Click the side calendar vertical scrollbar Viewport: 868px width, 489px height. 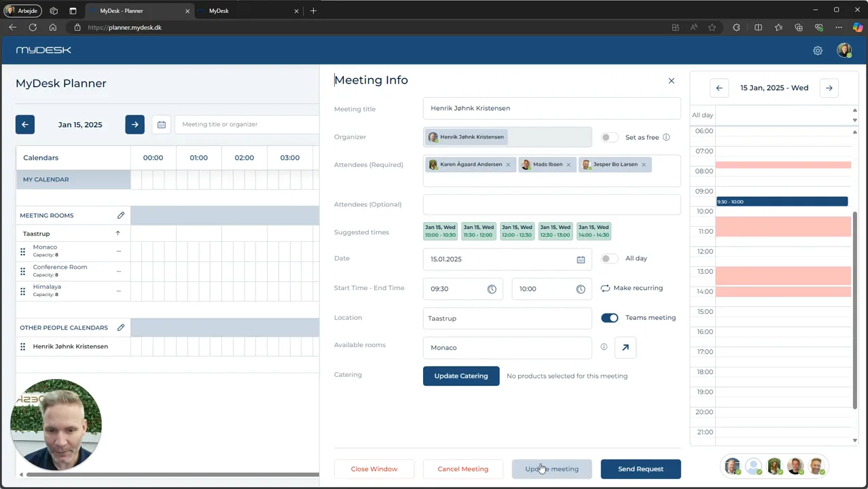[x=854, y=310]
